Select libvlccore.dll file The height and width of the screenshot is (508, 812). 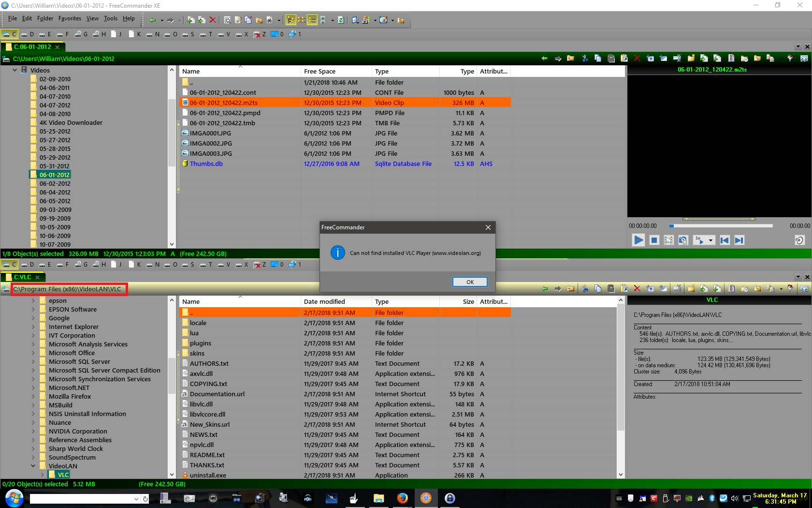click(345, 414)
